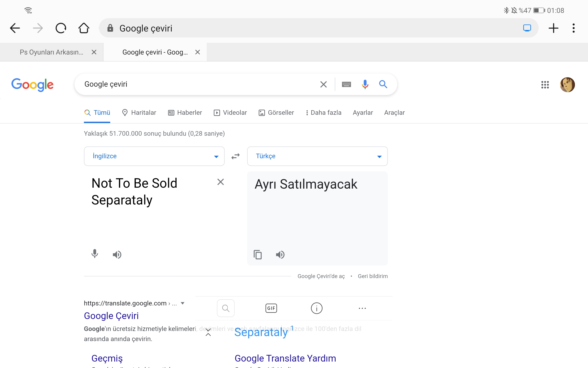Open the Google account profile picture
588x368 pixels.
(567, 85)
